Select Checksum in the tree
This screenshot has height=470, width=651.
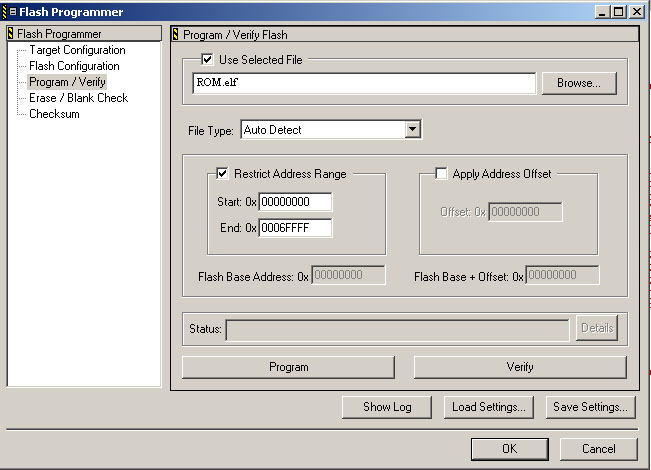[54, 114]
